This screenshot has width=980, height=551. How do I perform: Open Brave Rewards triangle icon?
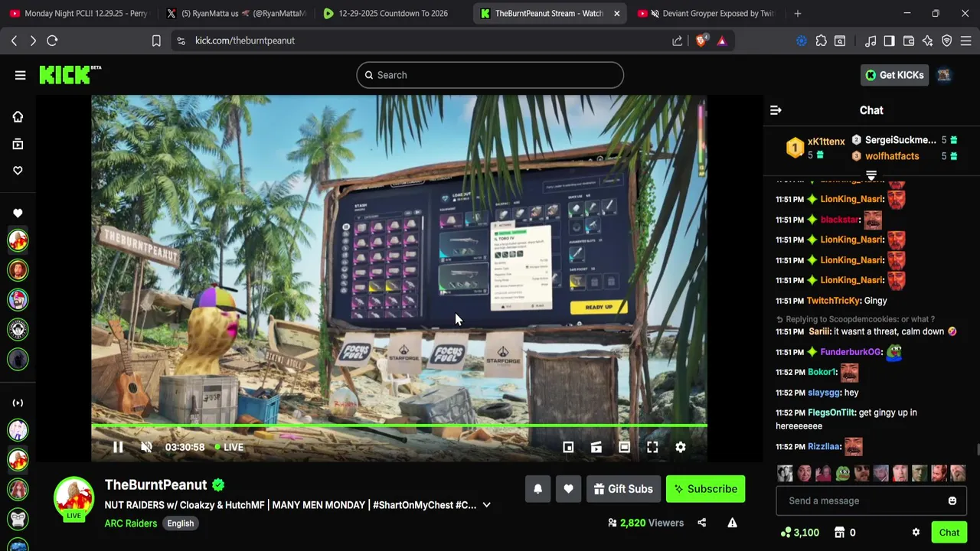[722, 41]
